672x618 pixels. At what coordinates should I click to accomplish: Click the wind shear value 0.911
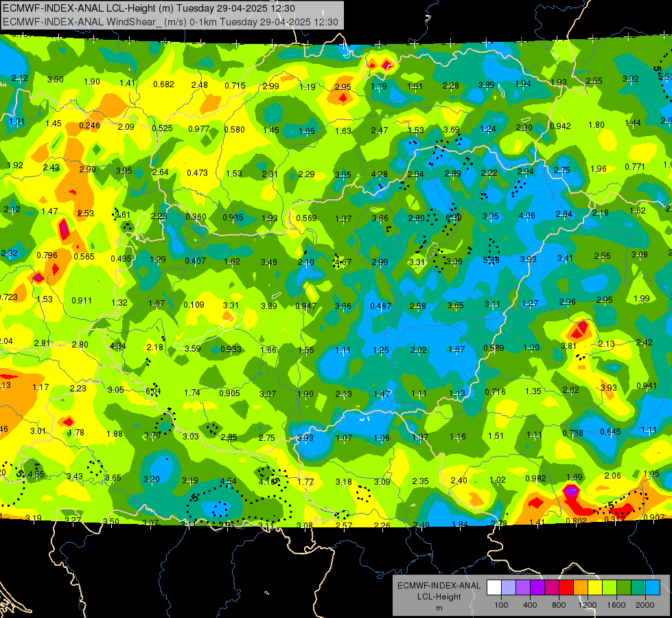[82, 300]
